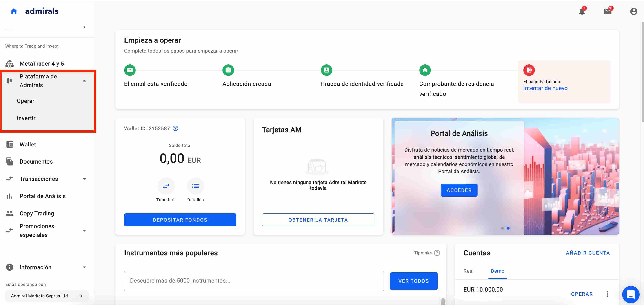Go to the home dashboard icon
644x305 pixels.
pos(14,11)
